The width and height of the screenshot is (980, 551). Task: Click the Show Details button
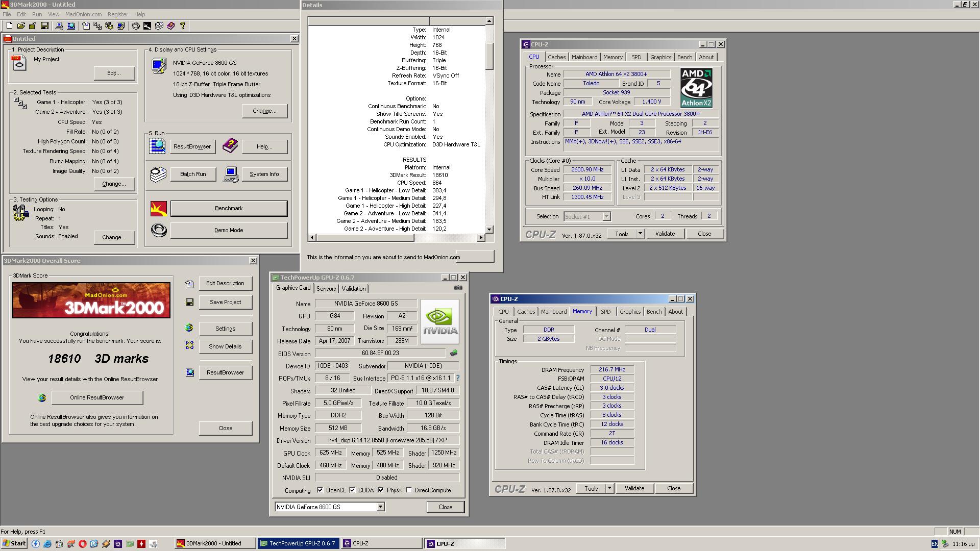click(x=225, y=346)
